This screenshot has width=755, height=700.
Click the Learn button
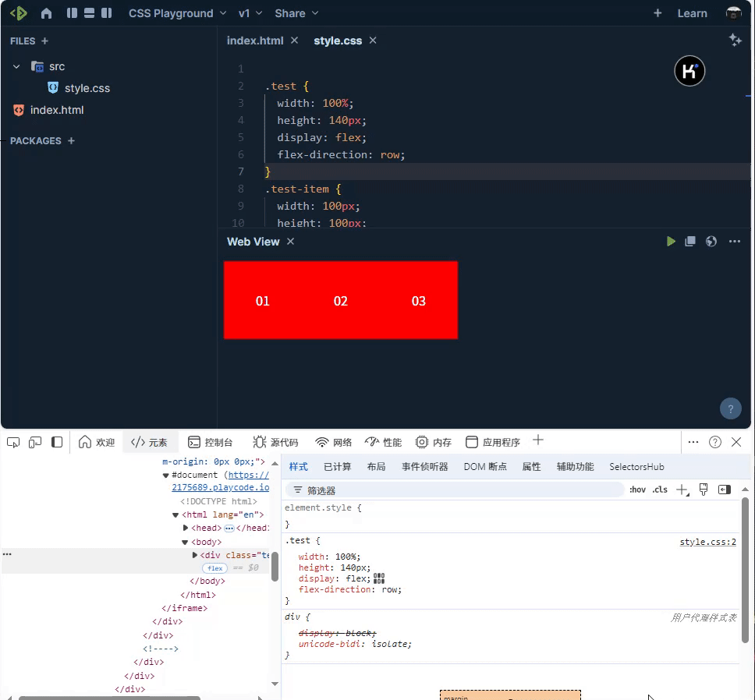pyautogui.click(x=692, y=12)
